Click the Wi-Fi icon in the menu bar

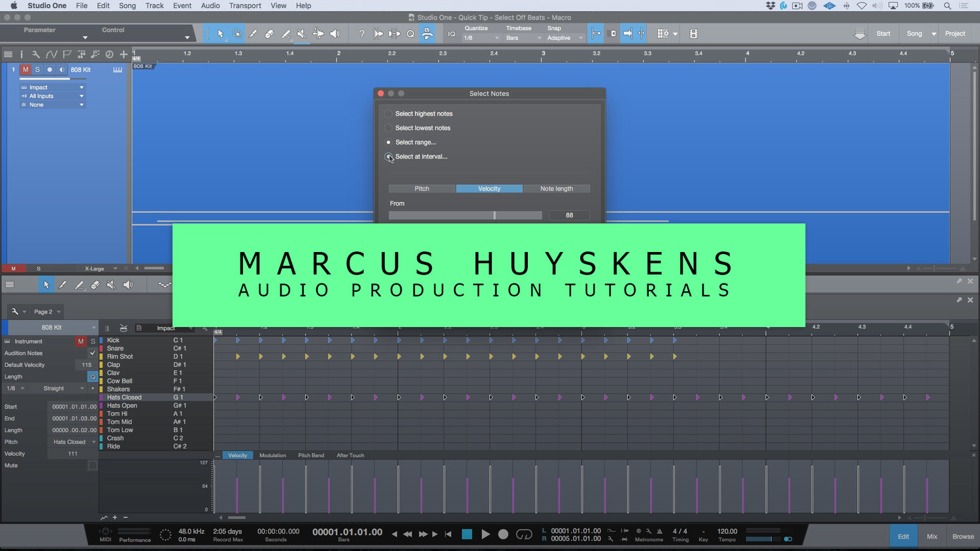862,6
